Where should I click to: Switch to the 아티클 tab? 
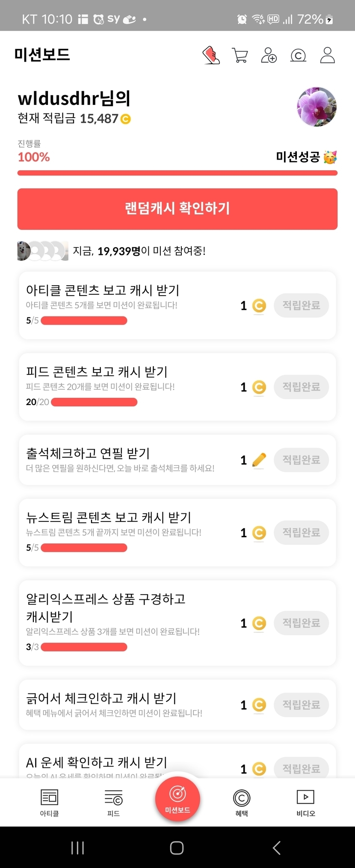click(49, 803)
